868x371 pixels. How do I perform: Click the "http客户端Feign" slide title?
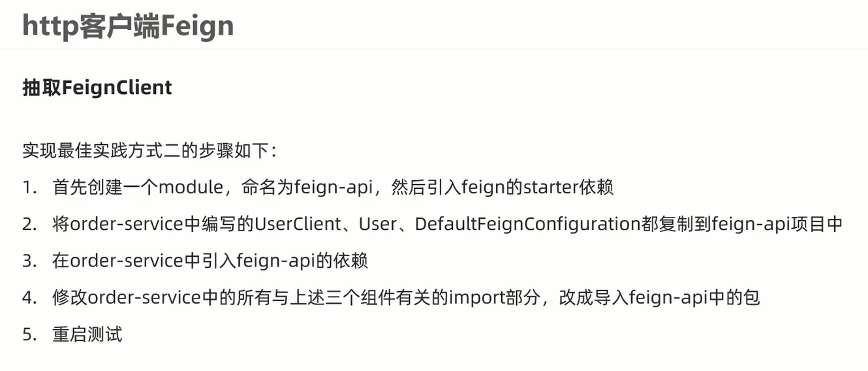click(x=128, y=26)
